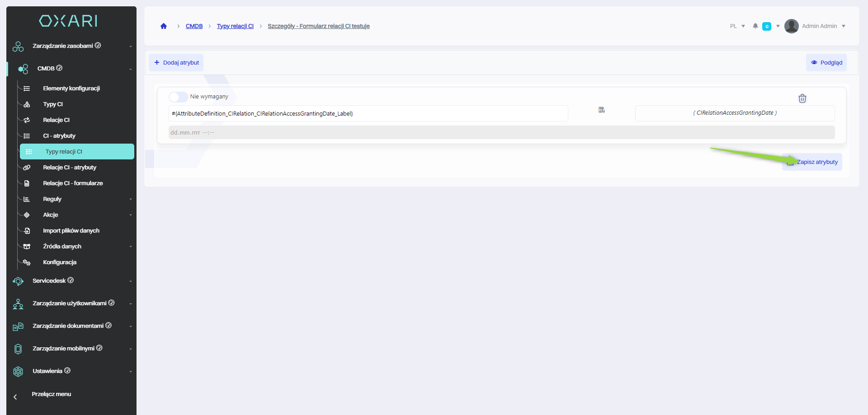Screen dimensions: 868x415
Task: Click Dodaj atrybut button
Action: coord(176,63)
